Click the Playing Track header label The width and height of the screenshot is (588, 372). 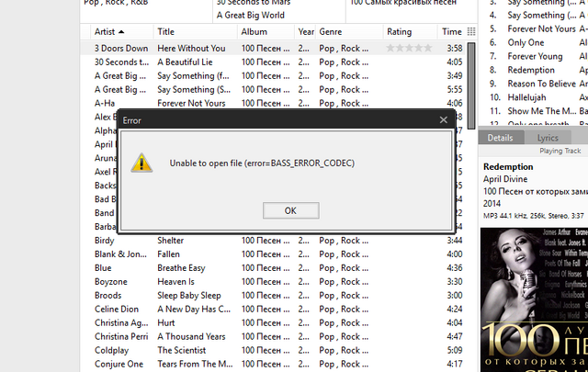pos(560,151)
